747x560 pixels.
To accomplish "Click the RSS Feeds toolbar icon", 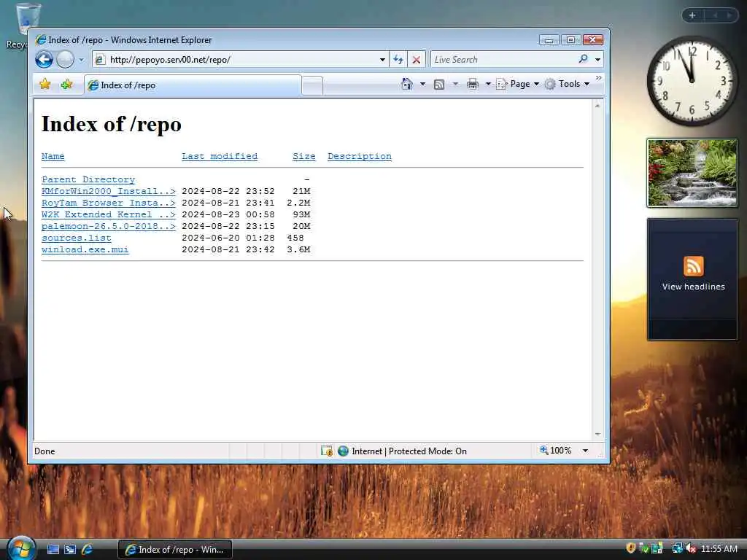I will (439, 85).
